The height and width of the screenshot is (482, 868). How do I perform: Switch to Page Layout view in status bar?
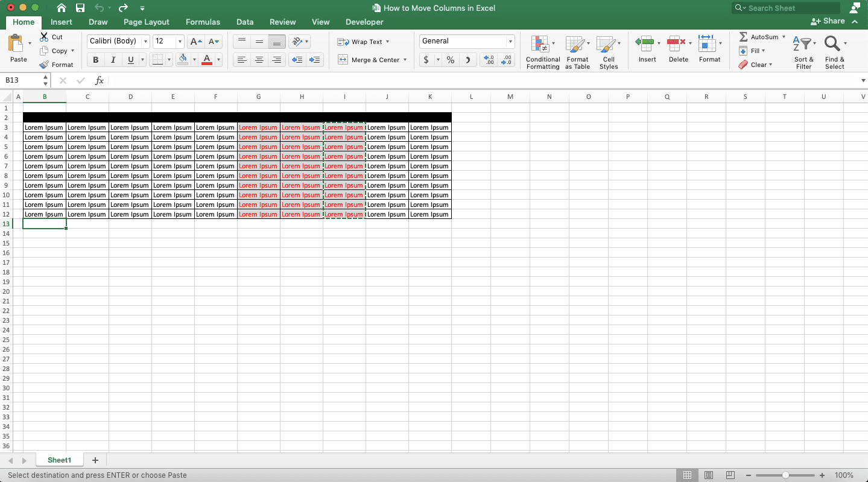[x=709, y=475]
